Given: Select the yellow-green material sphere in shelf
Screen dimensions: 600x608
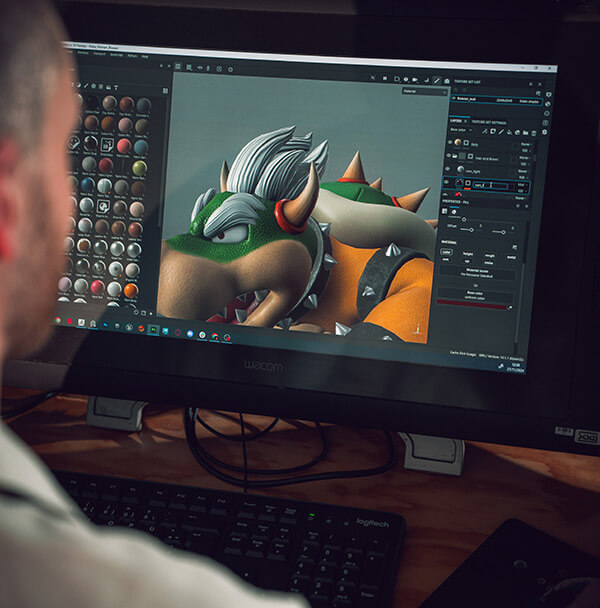Looking at the screenshot, I should coord(139,168).
